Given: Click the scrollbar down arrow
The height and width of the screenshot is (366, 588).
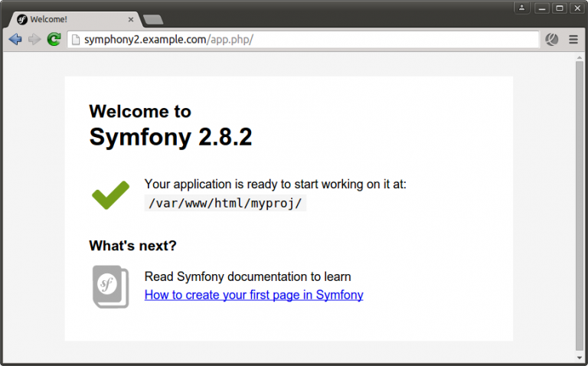Looking at the screenshot, I should click(x=580, y=357).
